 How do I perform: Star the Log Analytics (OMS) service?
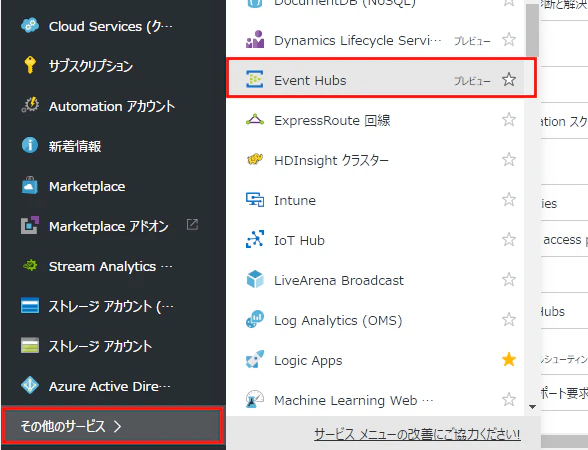tap(509, 320)
